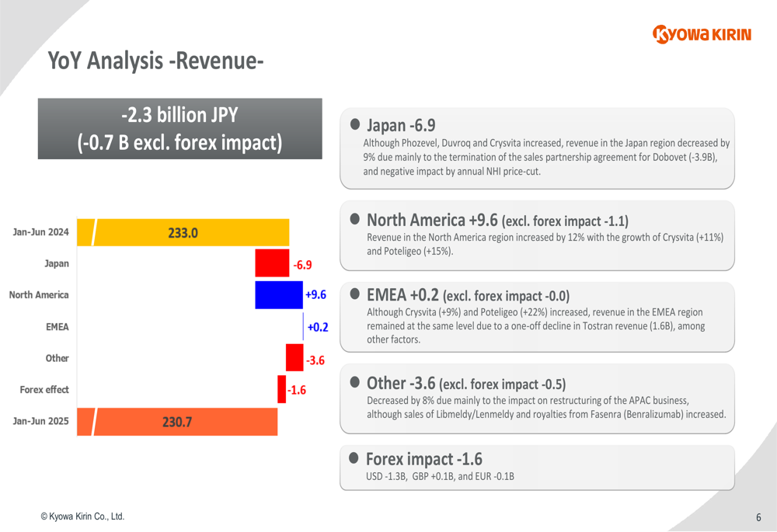Click the red Other -3.6 bar
This screenshot has width=777, height=532.
point(294,358)
